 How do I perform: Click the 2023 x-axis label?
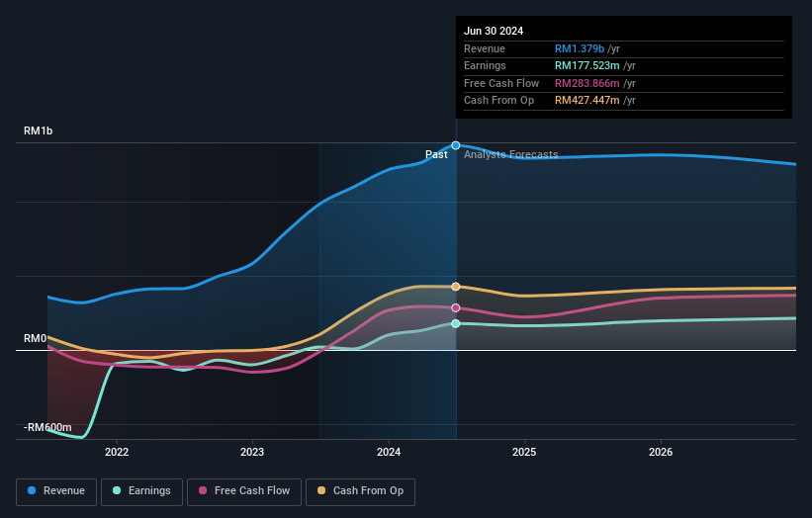252,452
